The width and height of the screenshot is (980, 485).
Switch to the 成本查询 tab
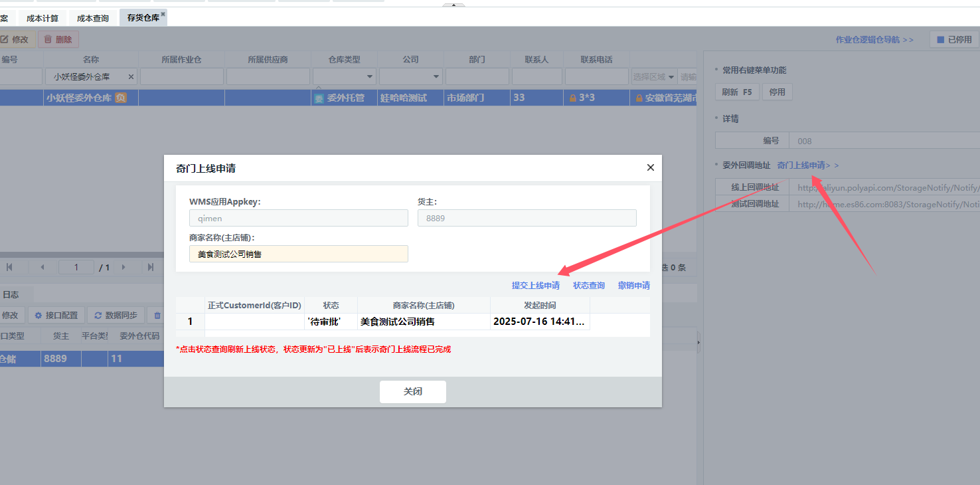click(x=93, y=19)
